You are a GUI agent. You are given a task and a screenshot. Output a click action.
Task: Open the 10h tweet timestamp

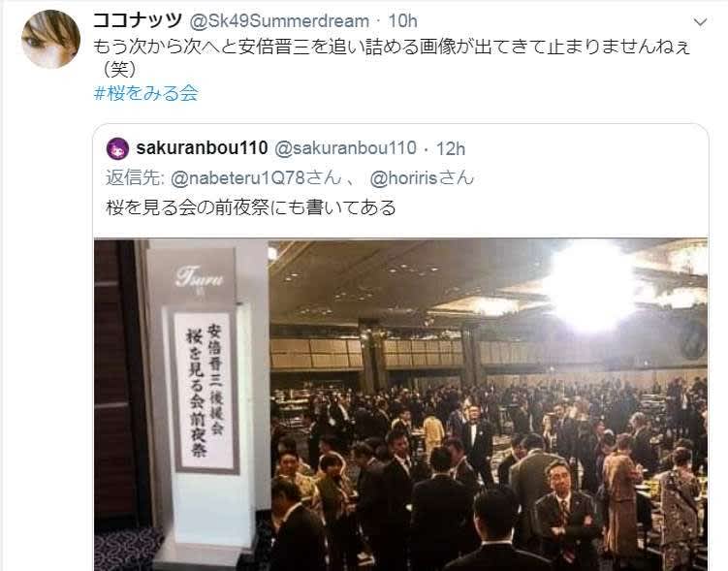pyautogui.click(x=402, y=21)
